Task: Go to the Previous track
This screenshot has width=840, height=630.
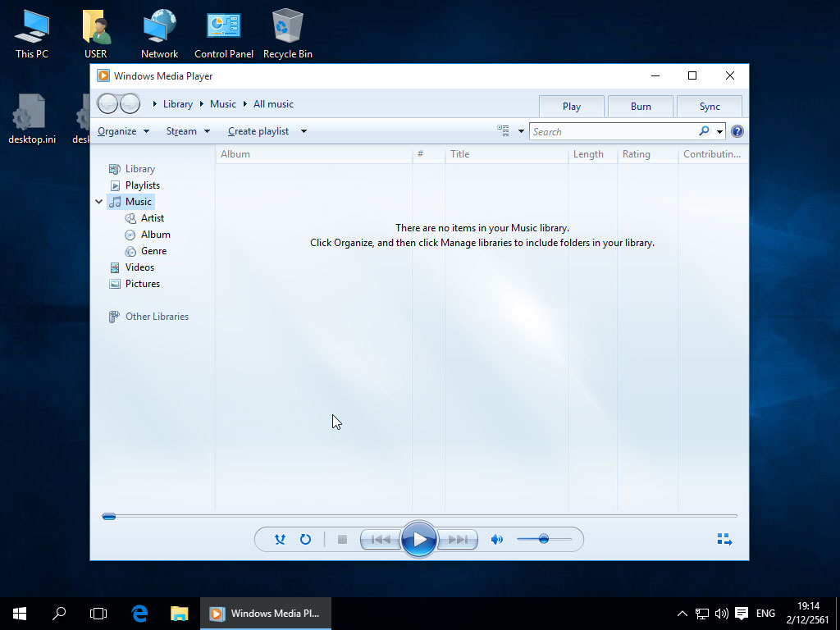Action: click(x=381, y=540)
